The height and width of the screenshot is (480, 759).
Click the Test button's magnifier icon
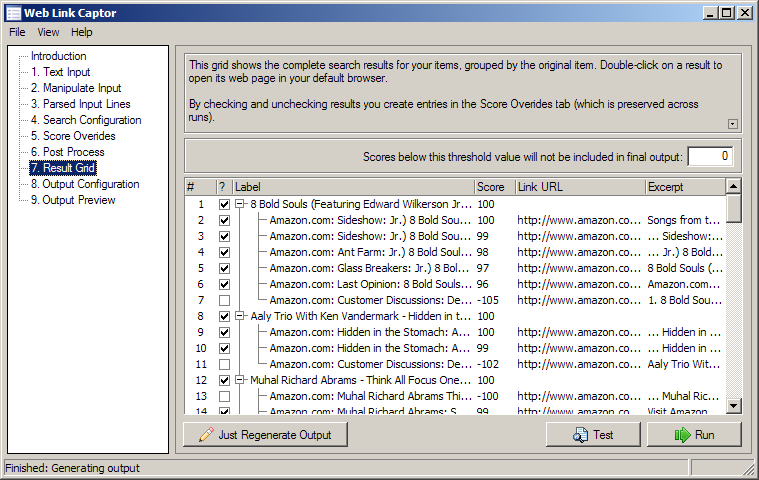[580, 435]
